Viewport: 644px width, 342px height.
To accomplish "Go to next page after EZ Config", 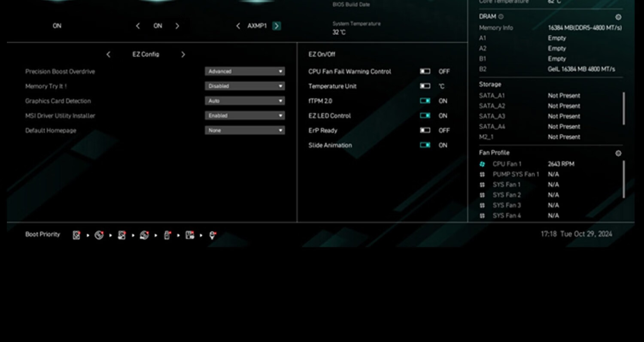I will click(x=183, y=54).
